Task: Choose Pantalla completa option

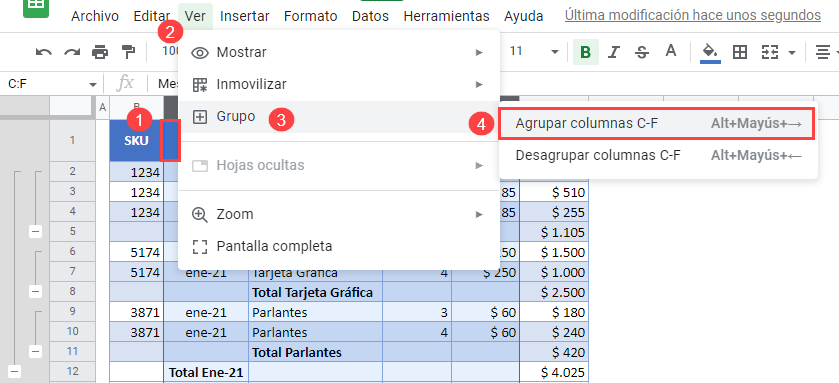Action: (x=339, y=246)
